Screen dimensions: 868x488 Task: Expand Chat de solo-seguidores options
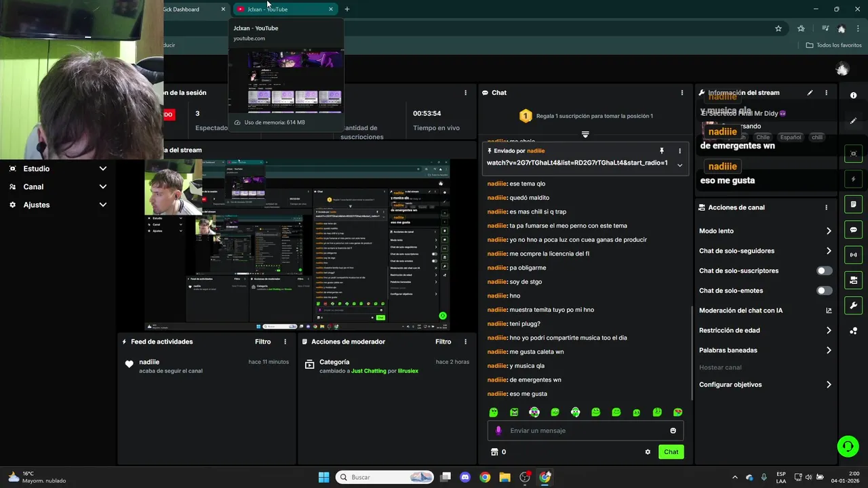tap(829, 251)
